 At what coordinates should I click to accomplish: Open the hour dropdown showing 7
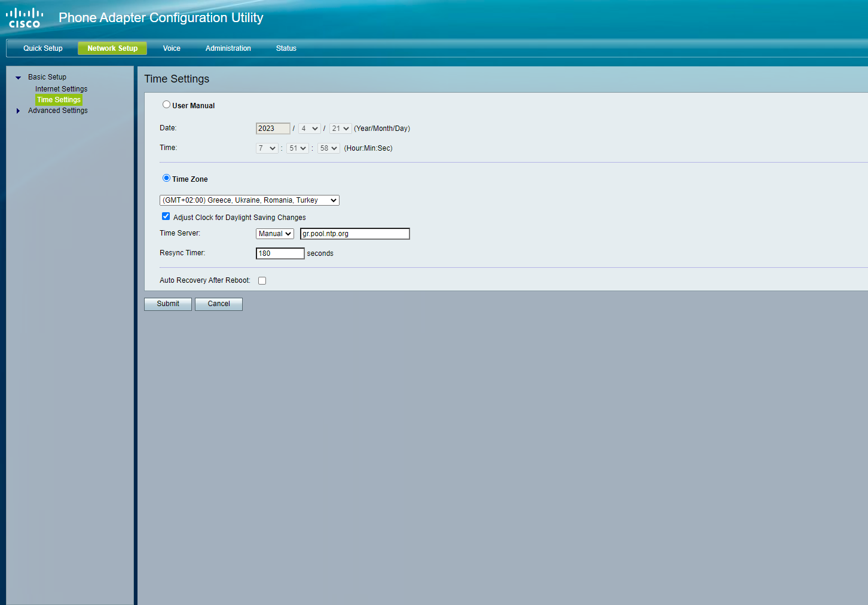point(267,148)
